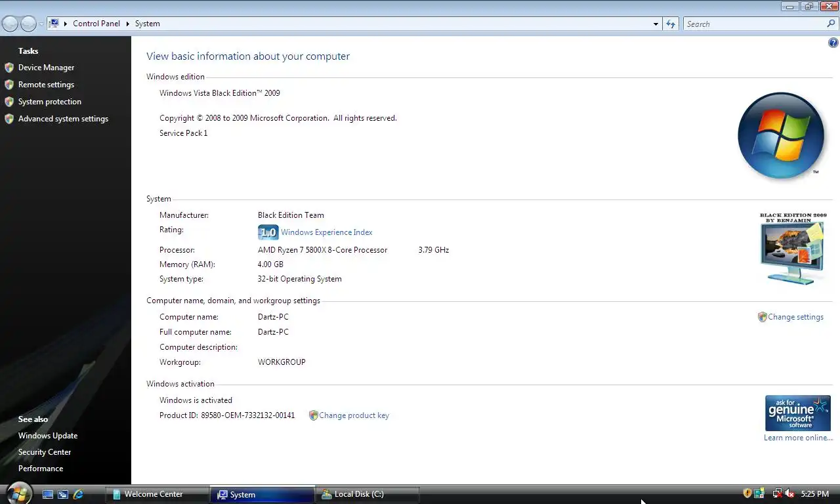Viewport: 840px width, 504px height.
Task: Open Learn more online link
Action: 798,438
